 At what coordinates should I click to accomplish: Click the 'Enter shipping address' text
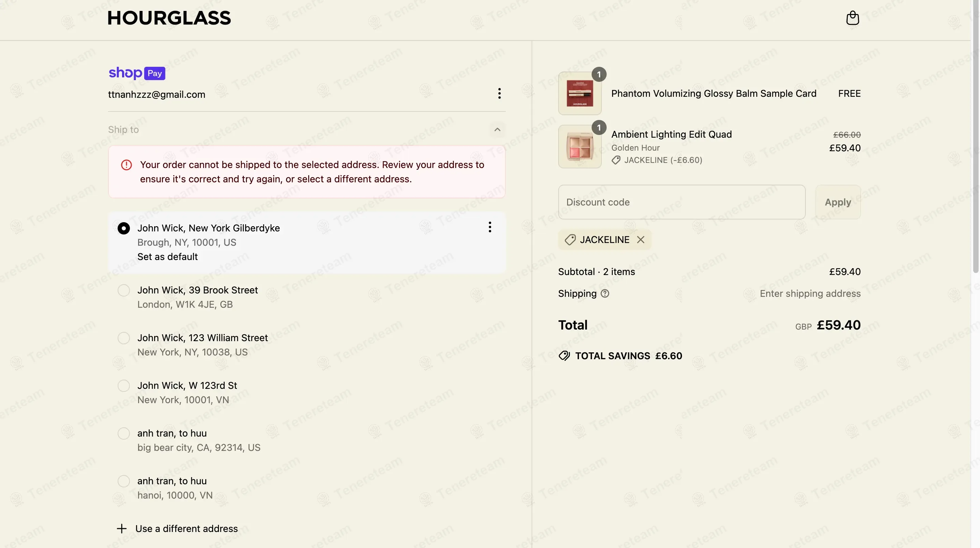[x=810, y=293]
